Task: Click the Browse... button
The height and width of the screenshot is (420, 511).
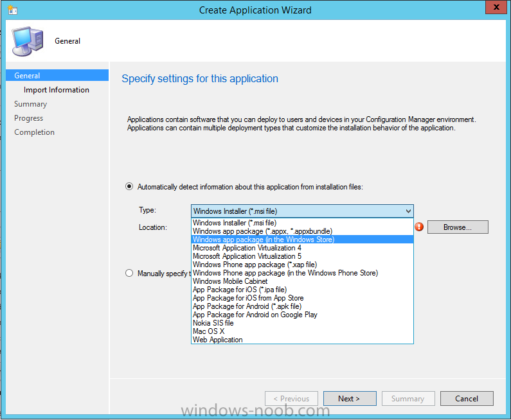Action: tap(458, 227)
